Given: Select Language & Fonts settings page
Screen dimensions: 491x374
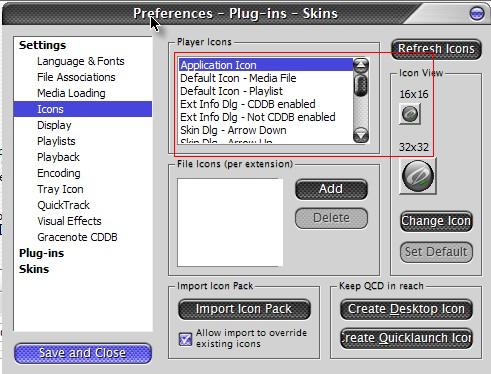Looking at the screenshot, I should click(81, 61).
